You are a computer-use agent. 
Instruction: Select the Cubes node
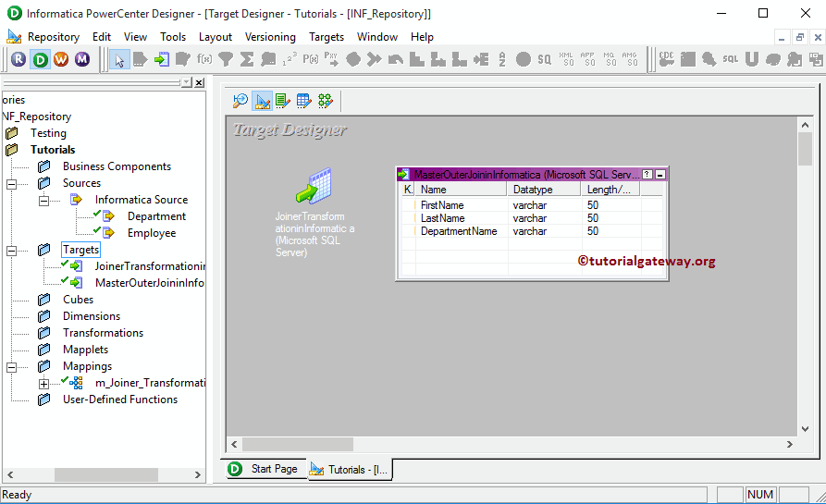[x=78, y=300]
